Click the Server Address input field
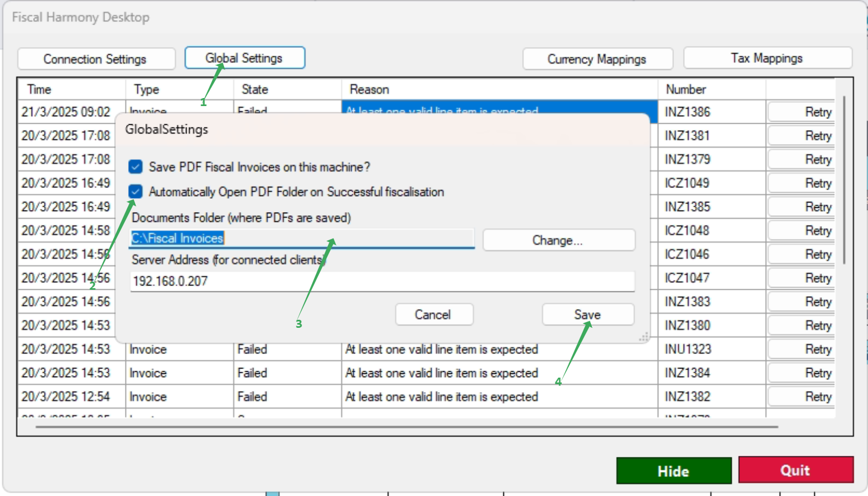Image resolution: width=868 pixels, height=496 pixels. (x=382, y=281)
